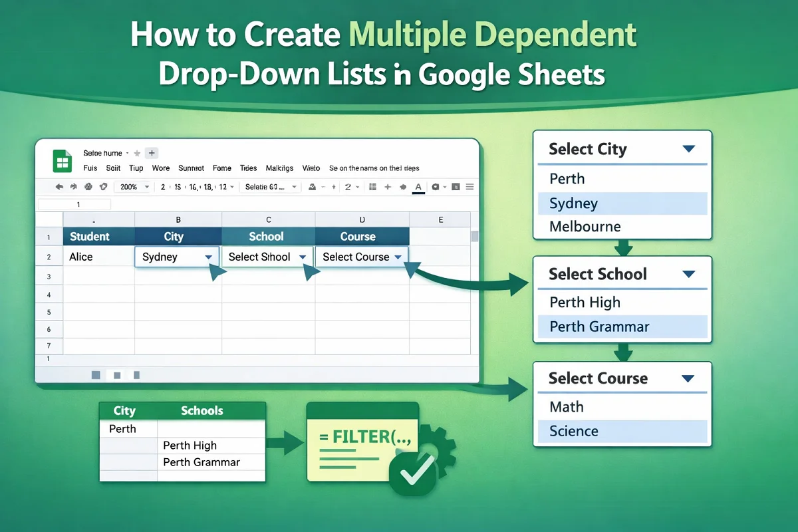798x532 pixels.
Task: Collapse the Select Course panel header arrow
Action: 689,378
